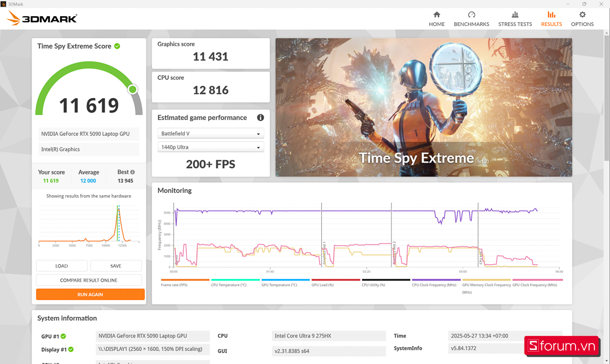This screenshot has width=610, height=364.
Task: Click the SAVE button
Action: [x=116, y=266]
